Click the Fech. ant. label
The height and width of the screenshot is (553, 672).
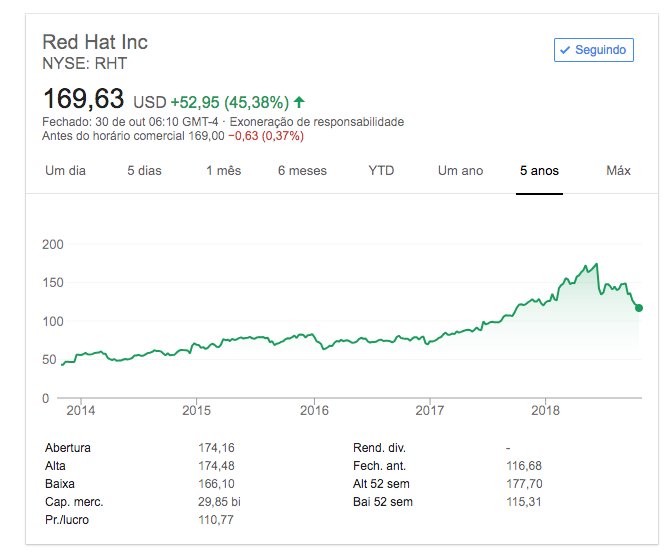tap(379, 466)
